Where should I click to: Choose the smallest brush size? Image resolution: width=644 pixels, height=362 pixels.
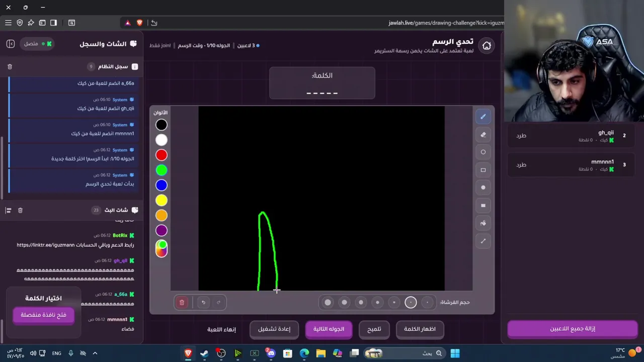click(427, 302)
